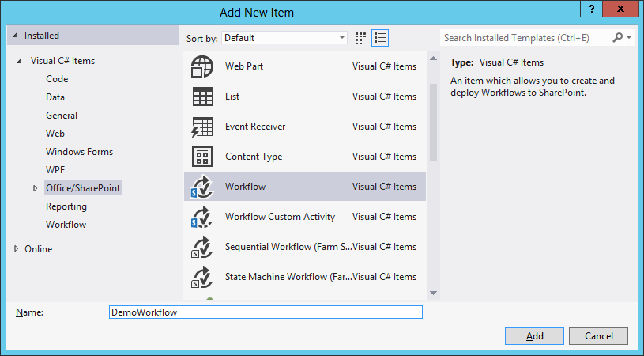The image size is (644, 356).
Task: Click the search magnifier icon
Action: pyautogui.click(x=617, y=38)
